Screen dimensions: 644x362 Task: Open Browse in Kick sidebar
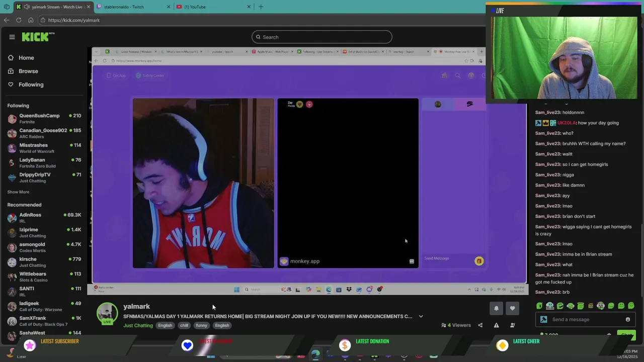(28, 71)
